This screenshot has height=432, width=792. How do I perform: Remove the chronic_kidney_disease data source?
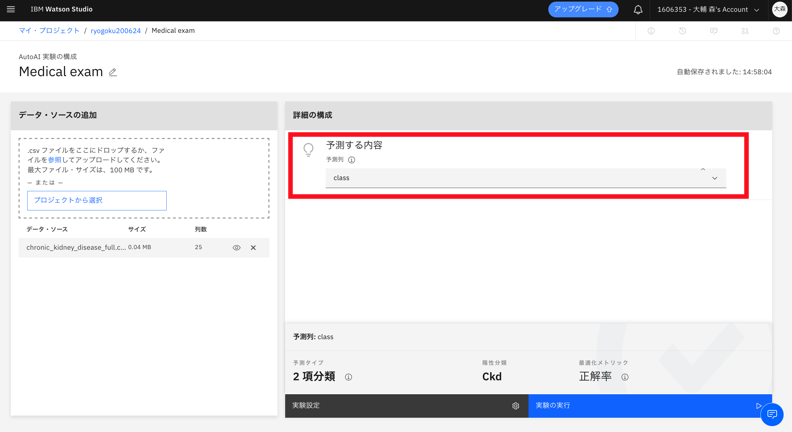tap(254, 248)
